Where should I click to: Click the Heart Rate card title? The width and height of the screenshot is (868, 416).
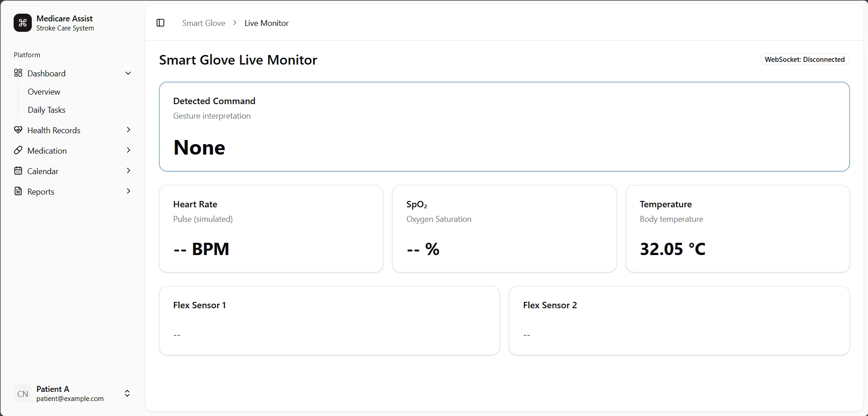[x=195, y=204]
